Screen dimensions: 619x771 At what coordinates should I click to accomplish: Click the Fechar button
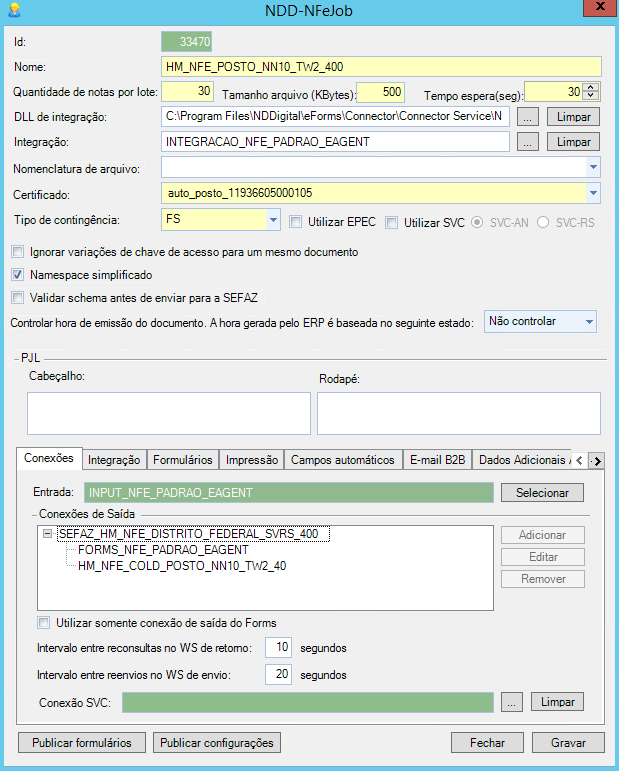487,742
